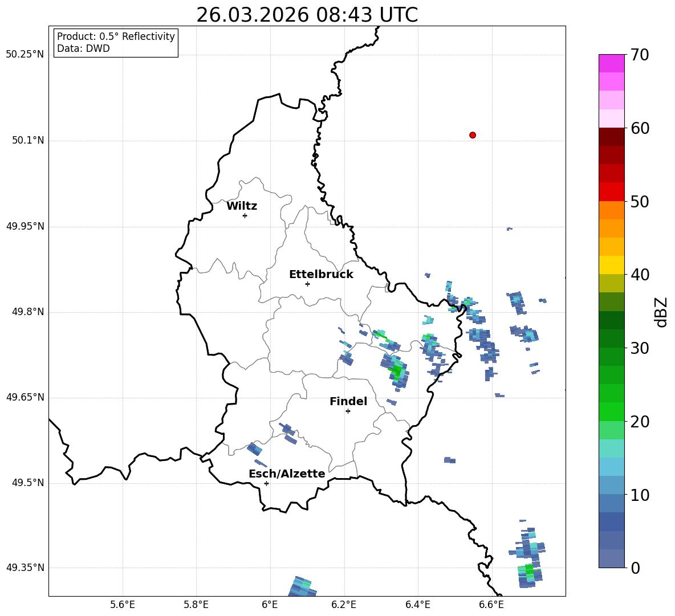Click the 6.4°E longitude label
Image resolution: width=675 pixels, height=616 pixels.
coord(417,605)
